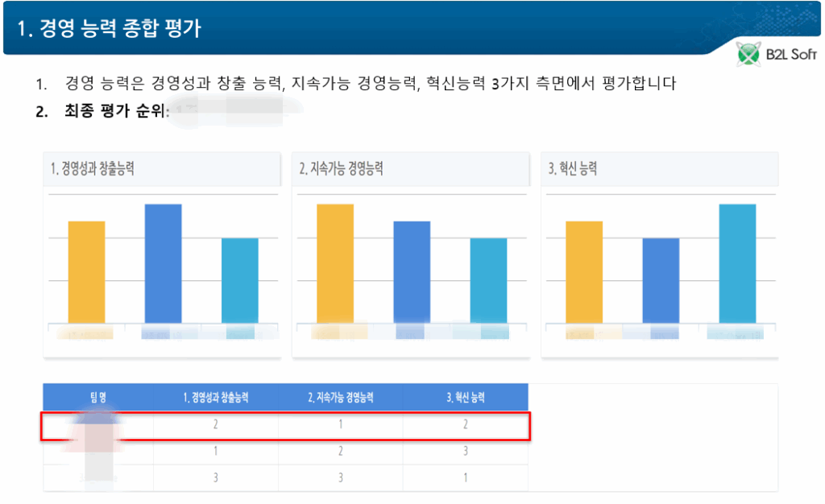This screenshot has height=504, width=825.
Task: Select the yellow bar in 혁신 능력 chart
Action: coord(584,272)
